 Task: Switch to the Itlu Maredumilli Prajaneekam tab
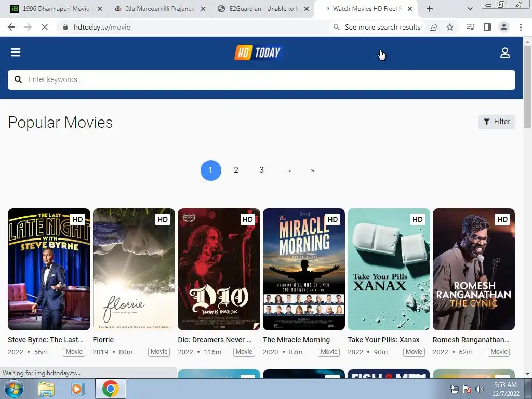159,9
